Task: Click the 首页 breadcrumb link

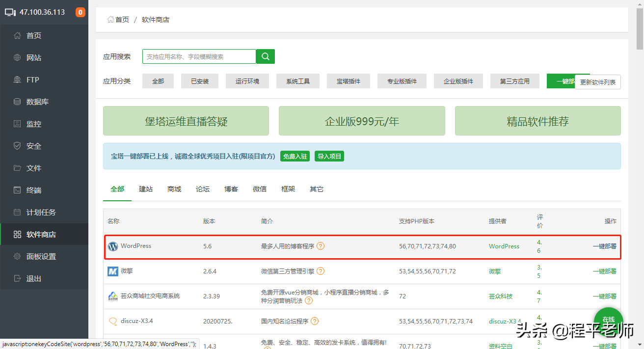Action: [x=122, y=20]
